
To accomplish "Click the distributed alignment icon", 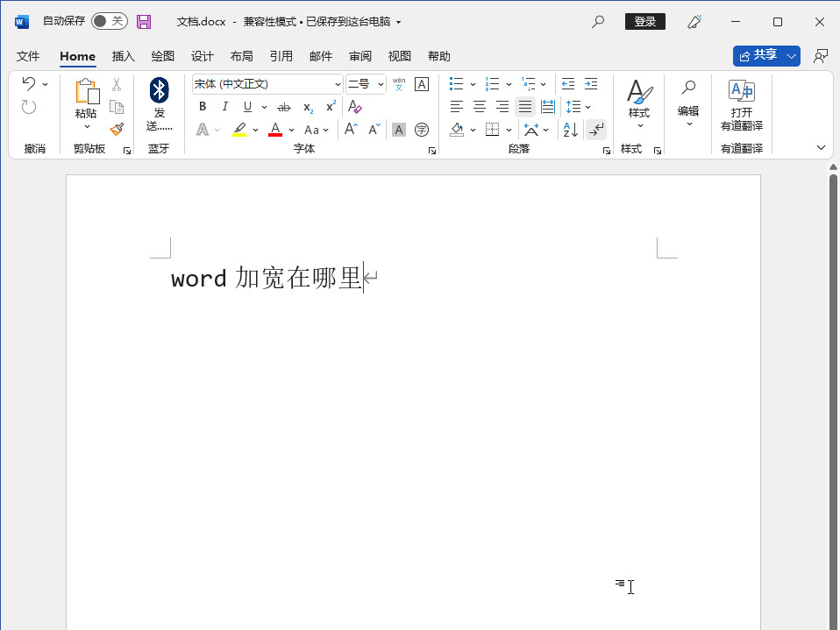I will pyautogui.click(x=547, y=107).
